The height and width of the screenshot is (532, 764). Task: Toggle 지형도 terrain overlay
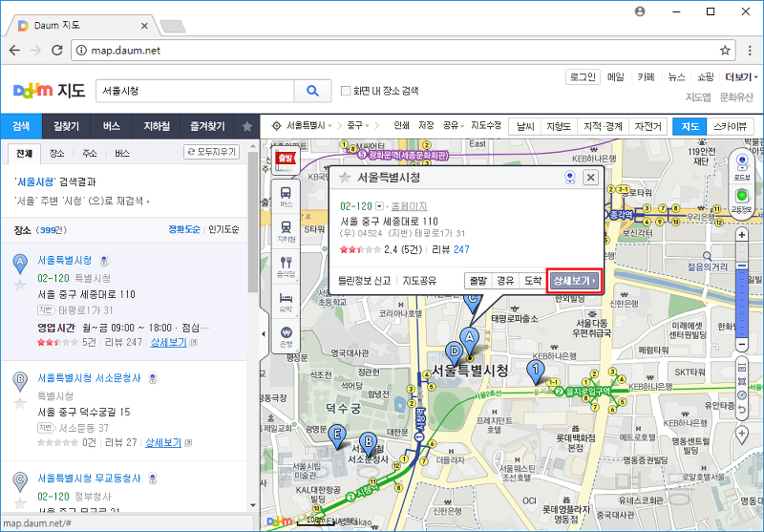(x=559, y=127)
